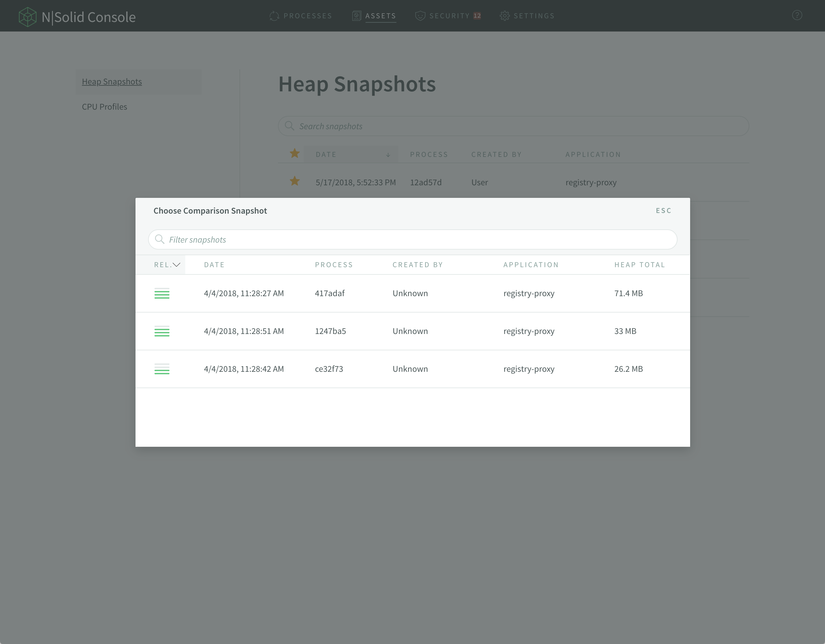Close dialog with ESC button

663,211
